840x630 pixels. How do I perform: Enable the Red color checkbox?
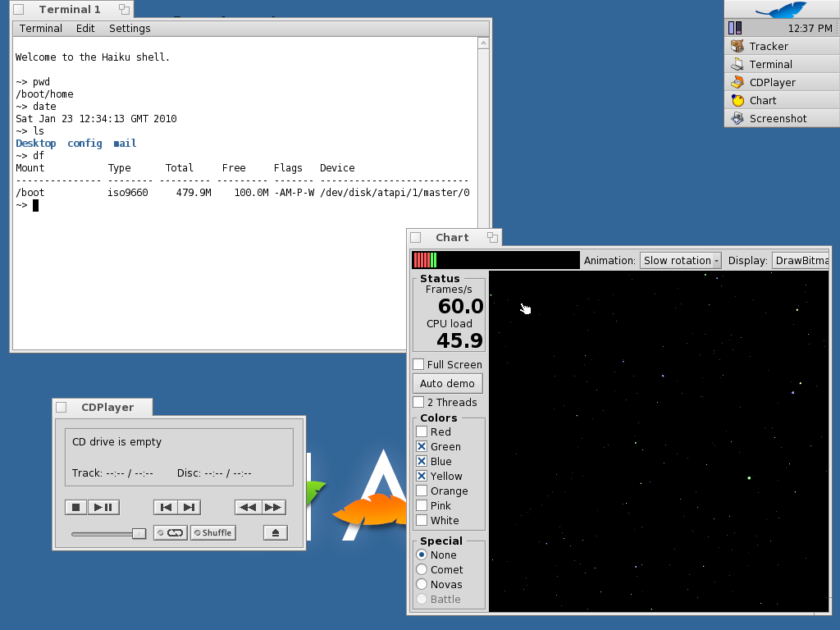click(422, 431)
